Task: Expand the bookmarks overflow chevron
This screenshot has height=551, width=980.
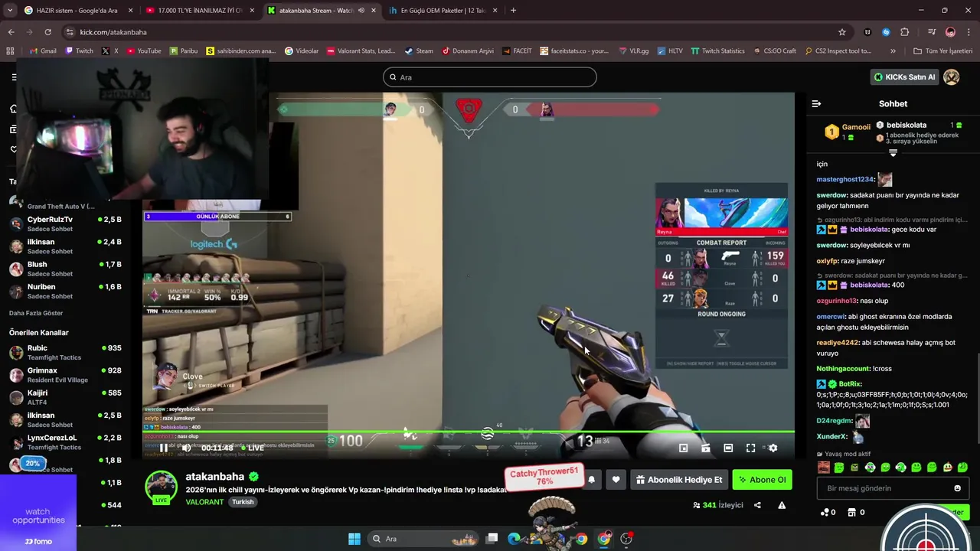Action: click(893, 51)
